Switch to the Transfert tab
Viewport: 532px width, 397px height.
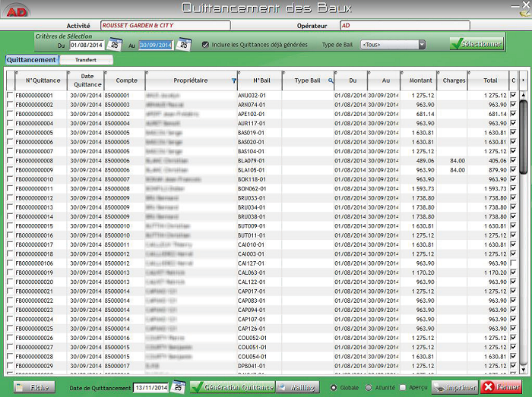click(x=85, y=59)
